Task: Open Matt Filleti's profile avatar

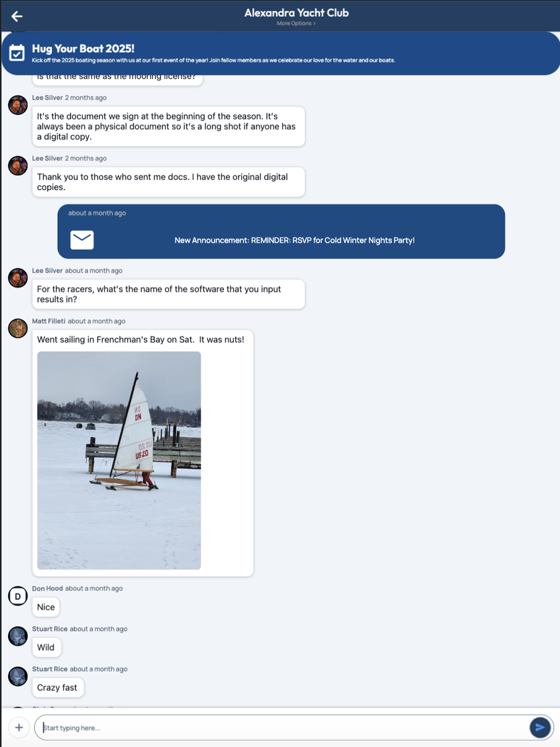Action: tap(17, 328)
